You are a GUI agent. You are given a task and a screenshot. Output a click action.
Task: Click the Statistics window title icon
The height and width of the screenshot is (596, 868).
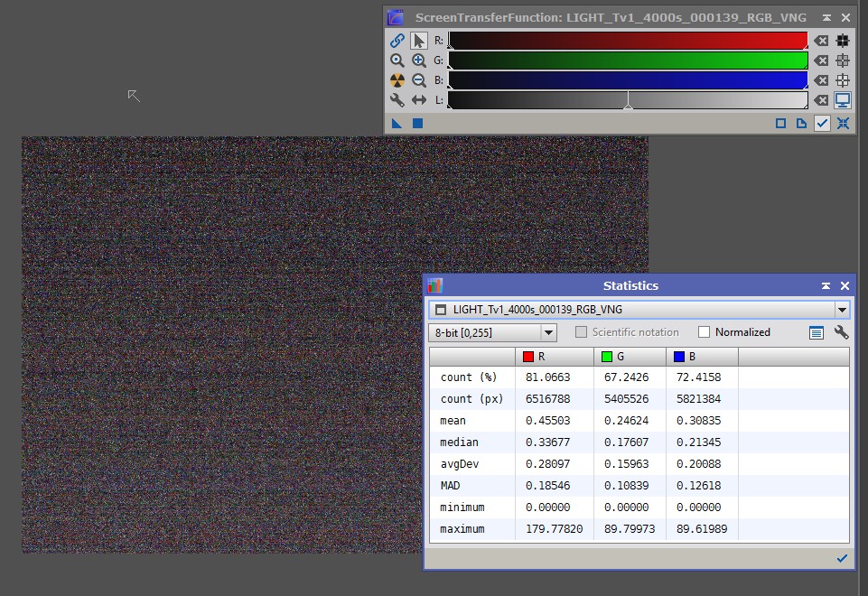click(435, 285)
